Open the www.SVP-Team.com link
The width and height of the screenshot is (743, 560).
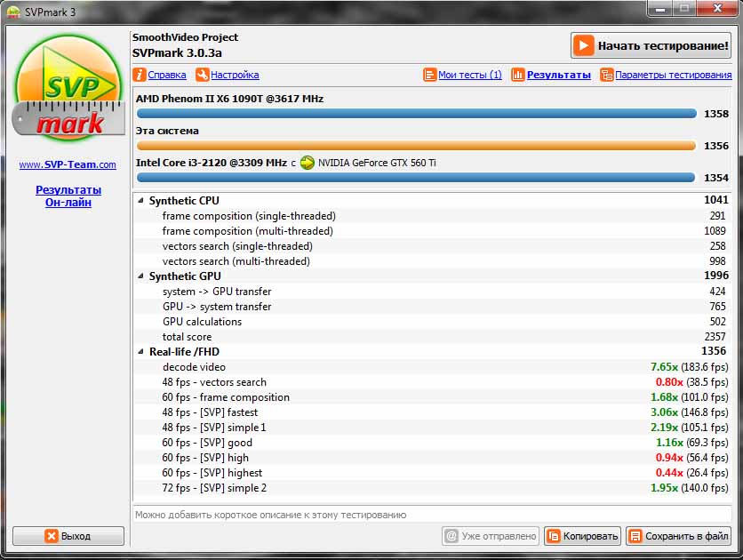click(68, 164)
